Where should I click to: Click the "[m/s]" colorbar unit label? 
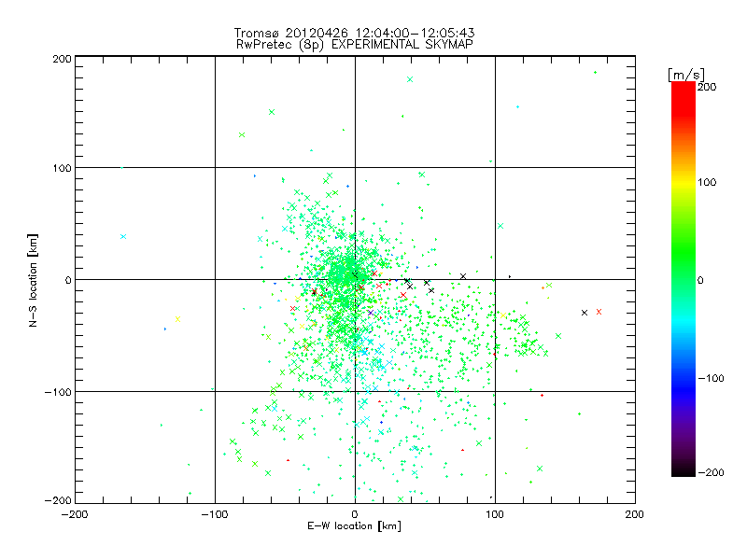[685, 75]
